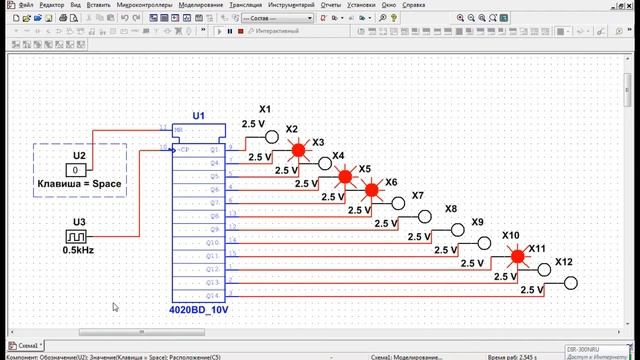
Task: Click the 4020BD_10V component label
Action: click(x=199, y=310)
